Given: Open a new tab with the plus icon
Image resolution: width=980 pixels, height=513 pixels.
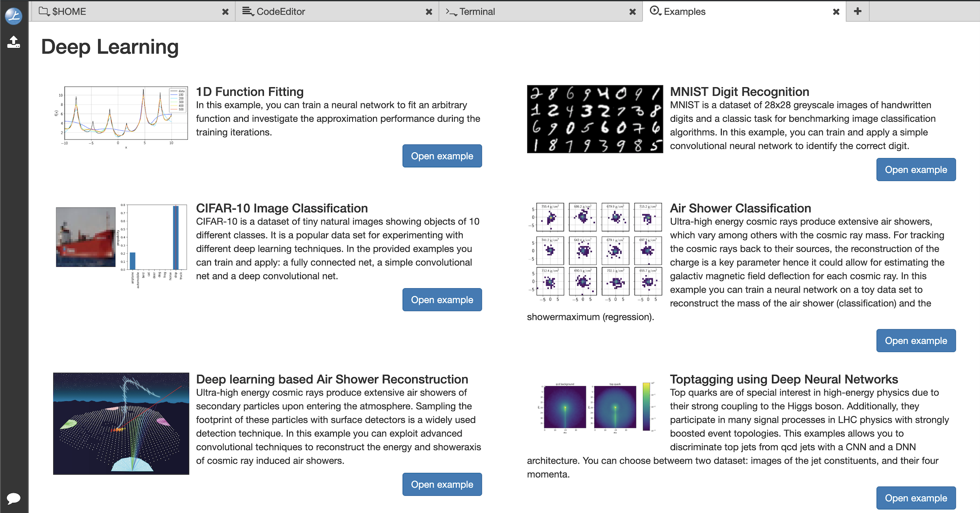Looking at the screenshot, I should point(857,11).
